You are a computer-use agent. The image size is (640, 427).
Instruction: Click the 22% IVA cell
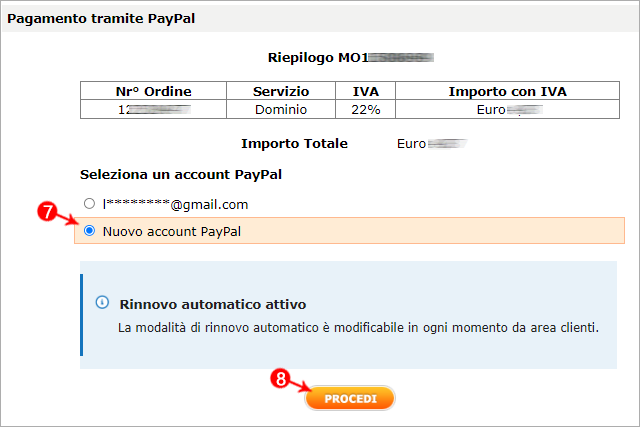365,109
